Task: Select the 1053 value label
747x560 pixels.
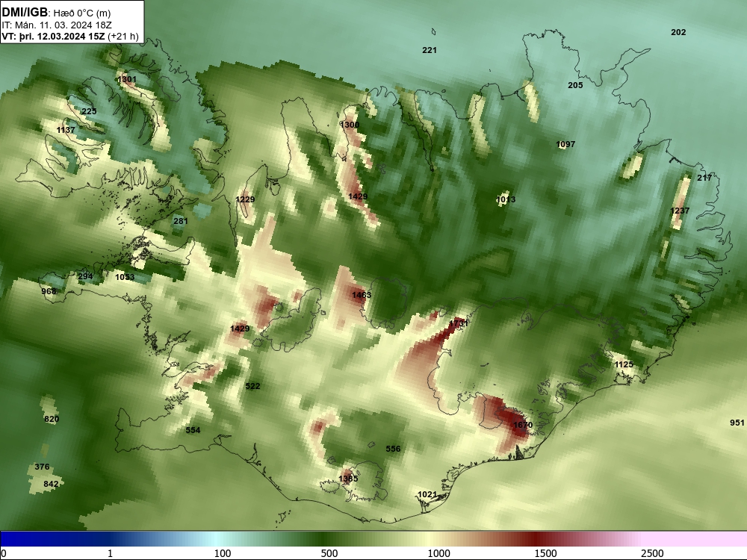Action: point(125,277)
